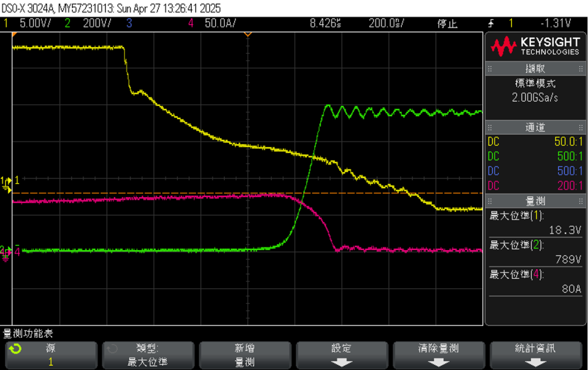588x370 pixels.
Task: Click the rotary icon on the 類型 softkey
Action: coord(112,349)
